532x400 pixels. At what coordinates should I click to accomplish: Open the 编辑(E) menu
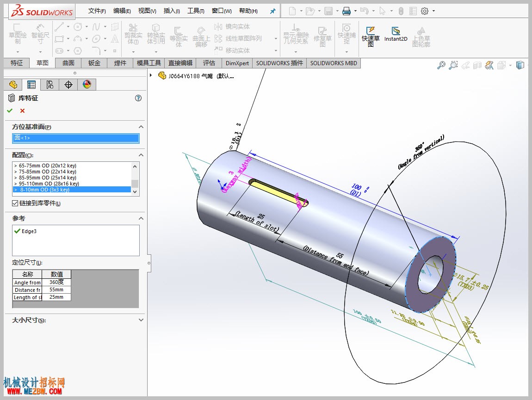[x=122, y=11]
